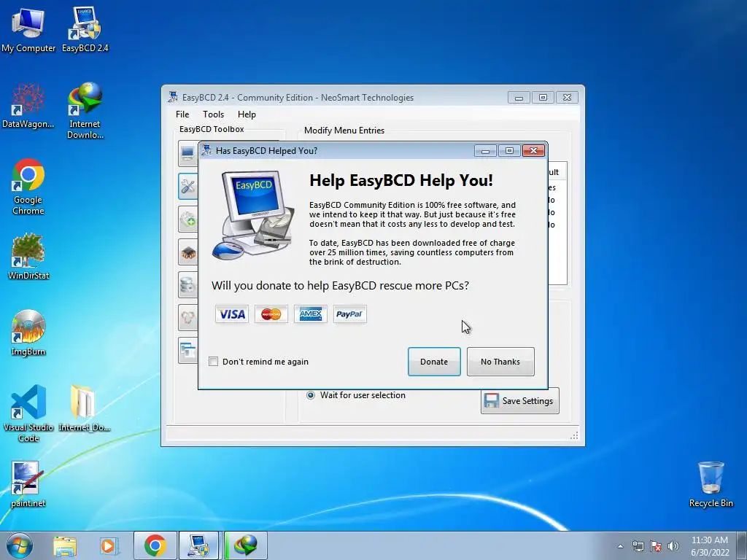This screenshot has width=747, height=560.
Task: Launch Windows Media Player from taskbar
Action: [x=108, y=545]
